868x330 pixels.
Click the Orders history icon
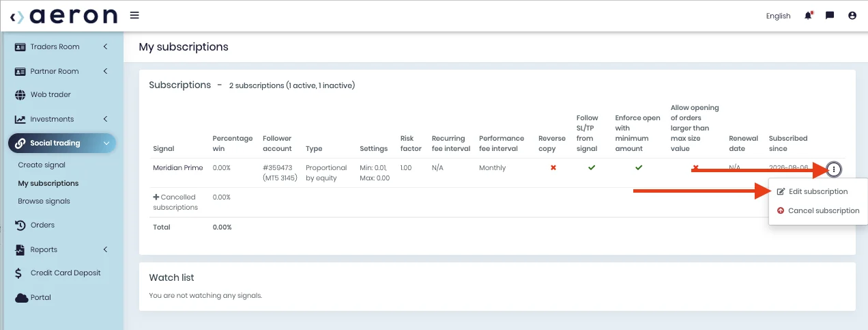click(x=20, y=225)
